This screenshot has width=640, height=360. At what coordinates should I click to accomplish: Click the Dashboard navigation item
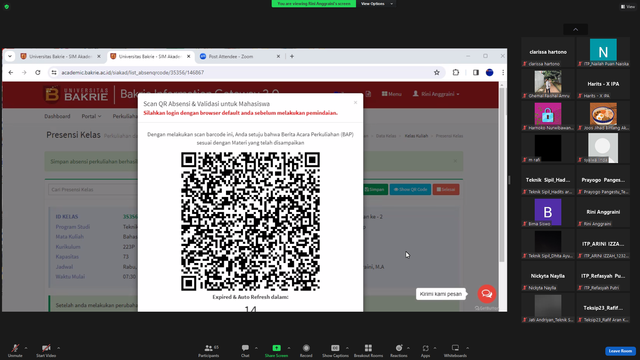57,116
